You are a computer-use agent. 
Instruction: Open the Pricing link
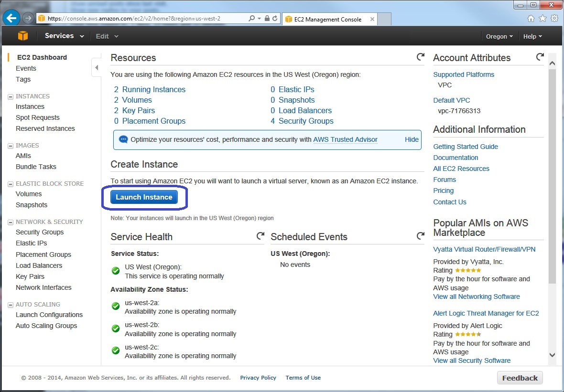443,191
